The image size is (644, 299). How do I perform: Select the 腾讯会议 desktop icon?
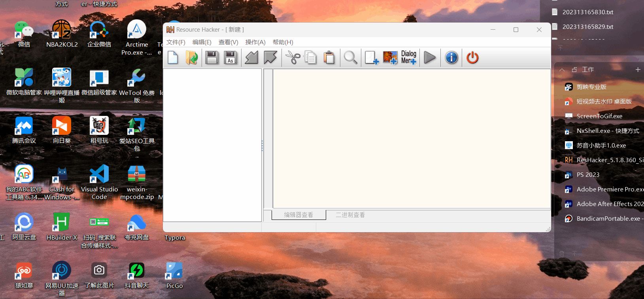coord(24,130)
